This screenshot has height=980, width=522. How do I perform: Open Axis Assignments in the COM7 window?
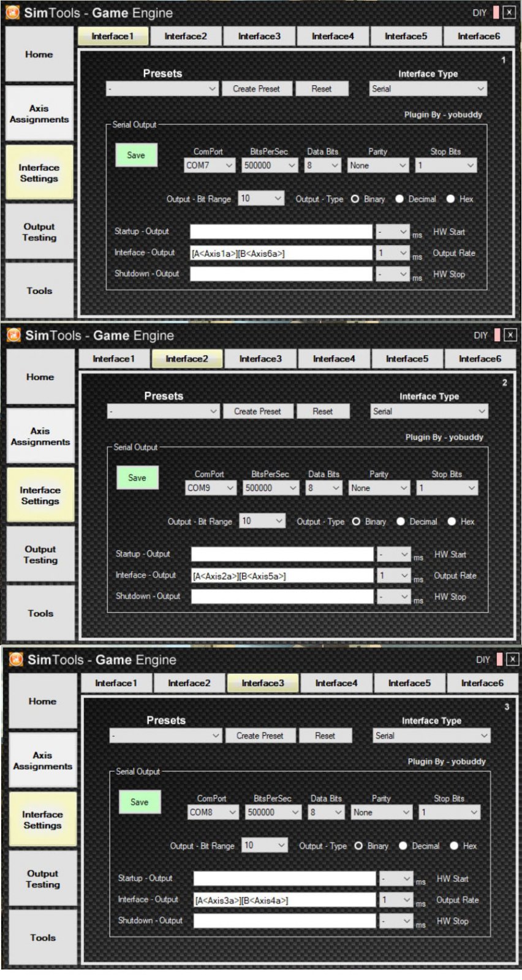[x=39, y=114]
